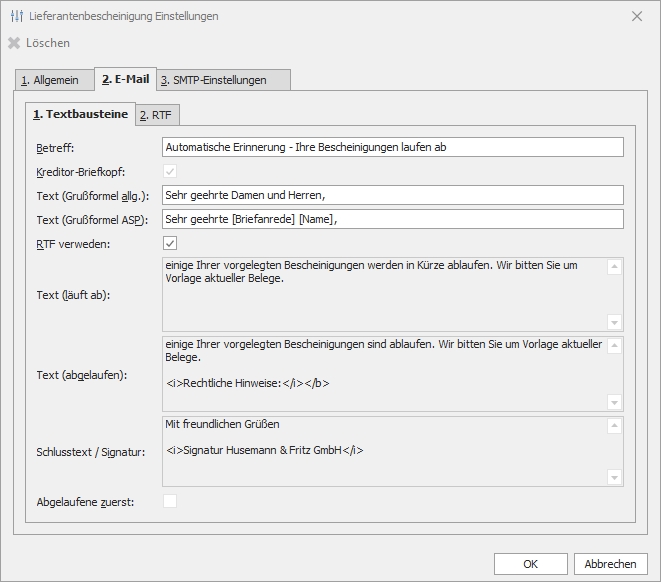The height and width of the screenshot is (582, 661).
Task: Click scroll-down arrow in Text (läuft ab) box
Action: 614,322
